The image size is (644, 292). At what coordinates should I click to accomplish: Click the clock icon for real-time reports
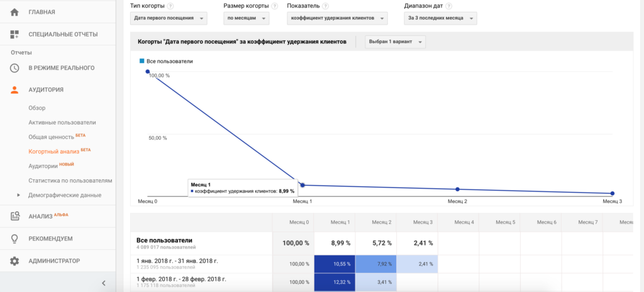click(14, 67)
